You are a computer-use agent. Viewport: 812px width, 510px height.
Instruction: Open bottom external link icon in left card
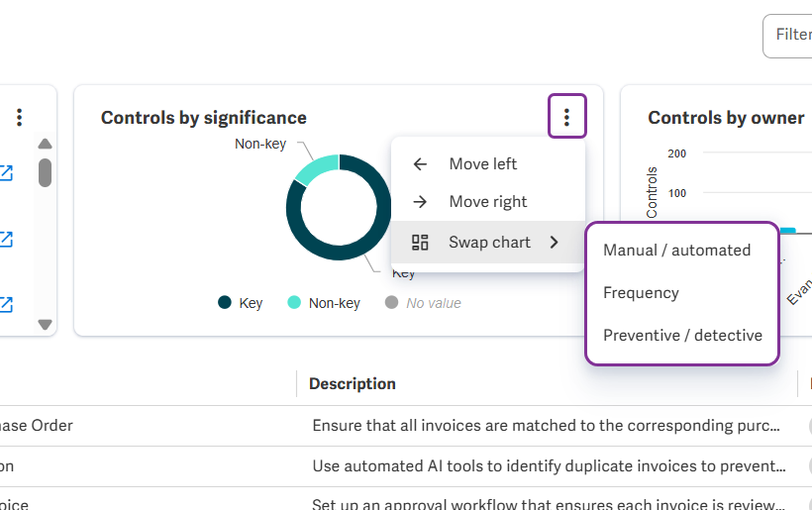pyautogui.click(x=6, y=304)
